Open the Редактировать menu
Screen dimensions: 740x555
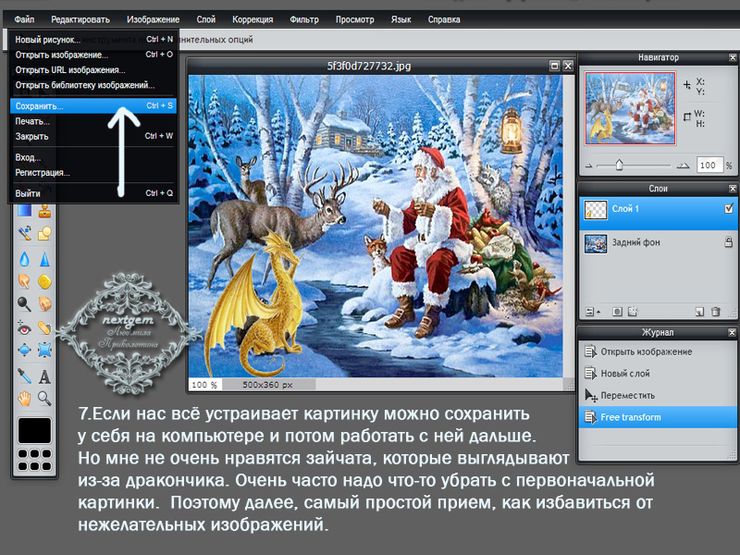(x=80, y=19)
